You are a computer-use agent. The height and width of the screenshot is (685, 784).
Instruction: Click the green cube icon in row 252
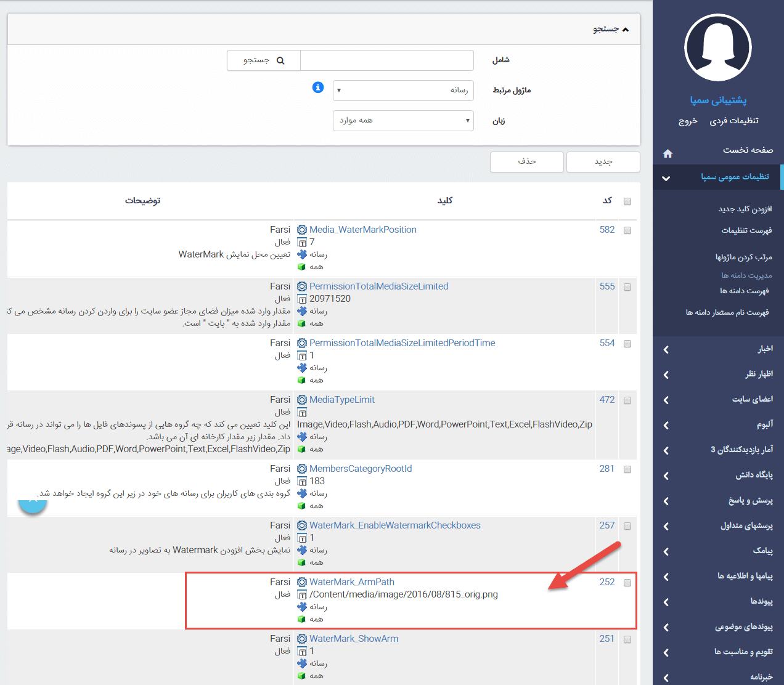point(302,619)
